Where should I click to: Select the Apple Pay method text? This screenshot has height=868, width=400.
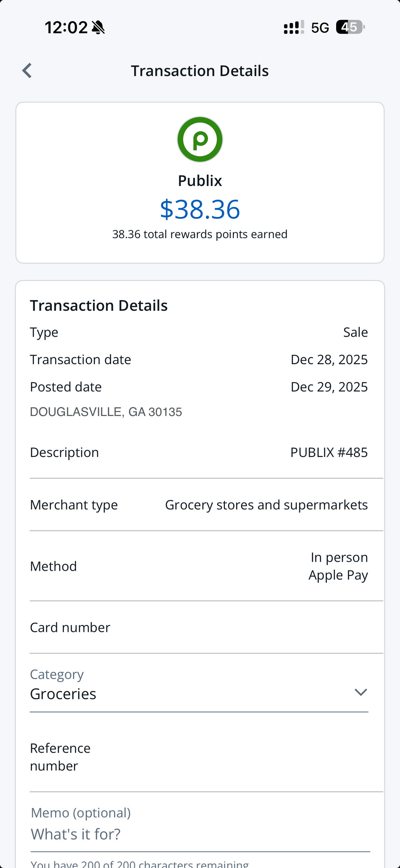(x=338, y=575)
